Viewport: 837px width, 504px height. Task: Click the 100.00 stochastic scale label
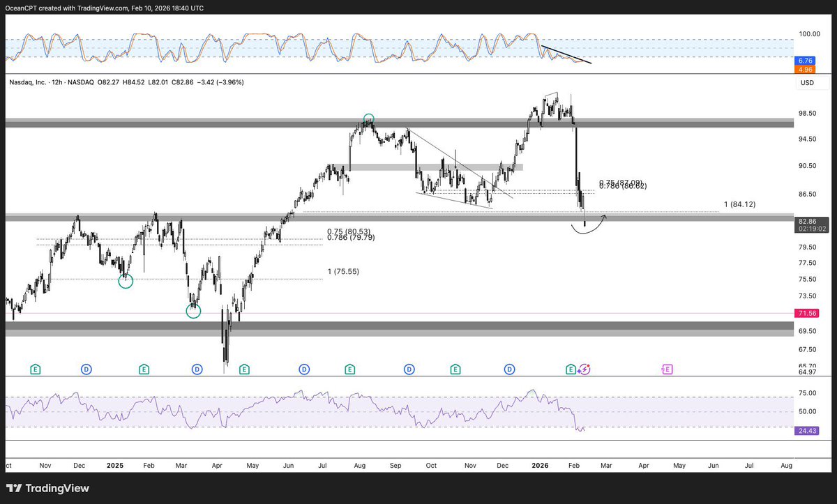(x=809, y=33)
